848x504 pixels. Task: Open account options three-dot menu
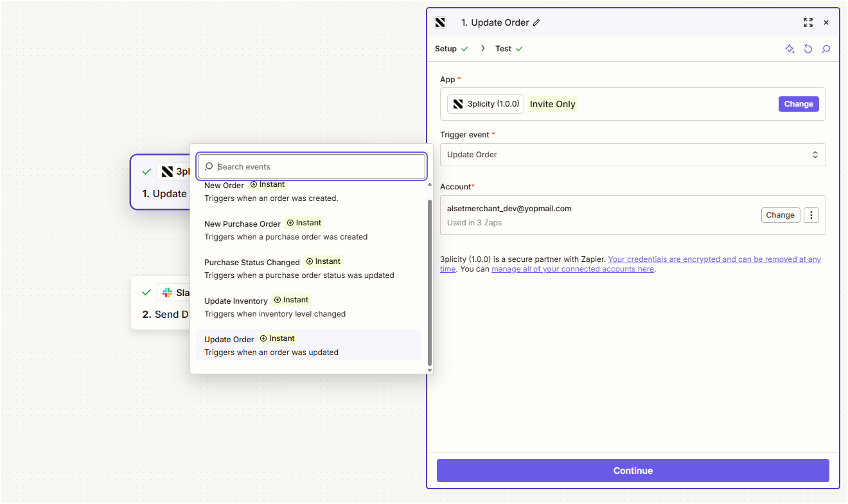[x=811, y=215]
